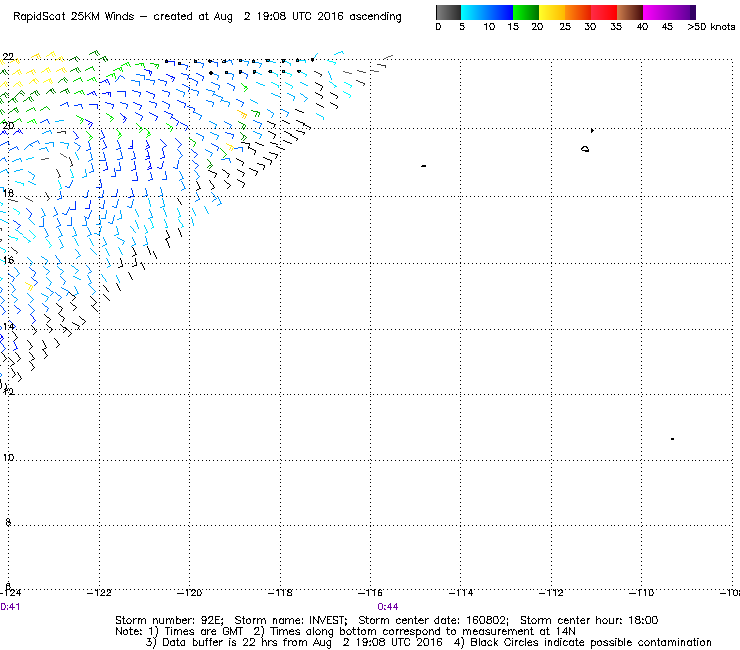Click the small island mark near -115 longitude
The height and width of the screenshot is (650, 740).
(424, 166)
